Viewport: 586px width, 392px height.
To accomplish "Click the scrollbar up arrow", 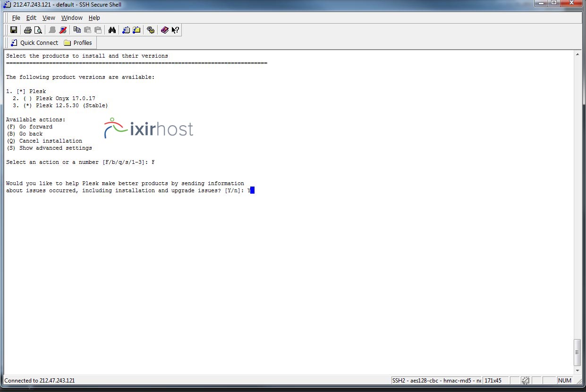I will (x=578, y=55).
